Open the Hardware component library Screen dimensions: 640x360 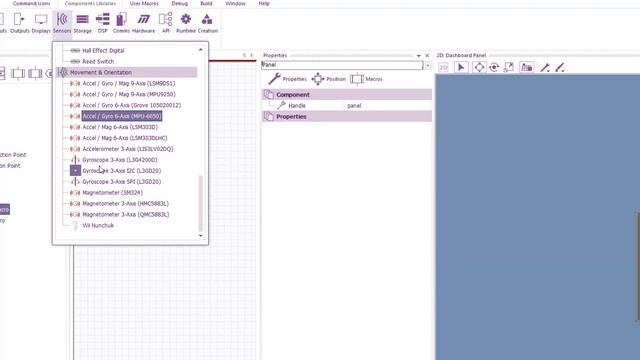click(x=143, y=23)
